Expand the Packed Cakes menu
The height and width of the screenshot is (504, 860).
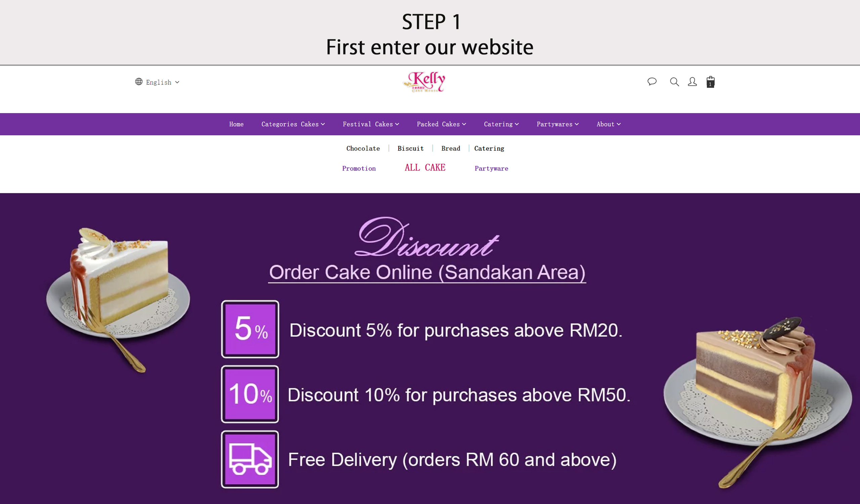pos(441,124)
